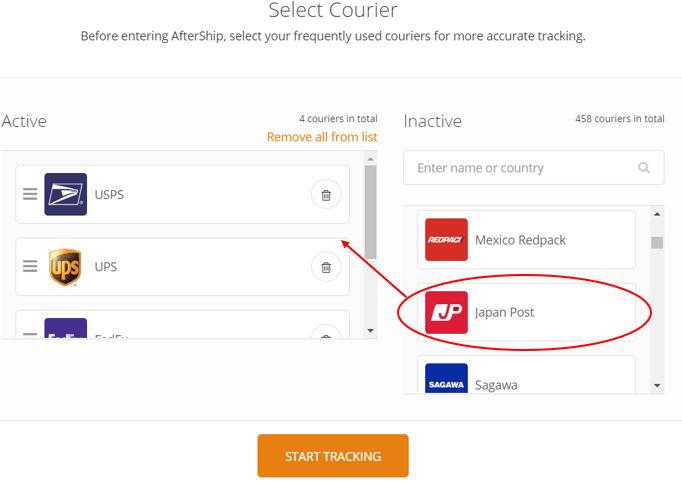Click the Inactive list scroll-up arrow

click(657, 214)
